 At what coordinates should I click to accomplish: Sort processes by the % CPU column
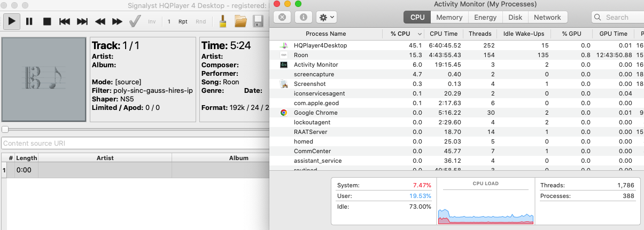(400, 34)
